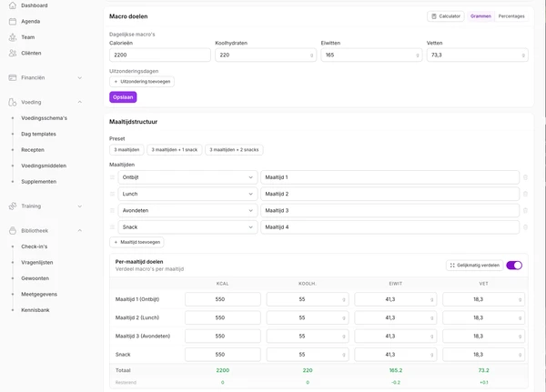This screenshot has height=392, width=546.
Task: Open the Snack meal type dropdown
Action: [x=187, y=227]
